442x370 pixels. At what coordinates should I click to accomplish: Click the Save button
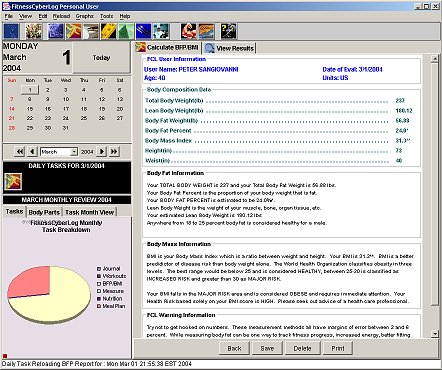267,348
